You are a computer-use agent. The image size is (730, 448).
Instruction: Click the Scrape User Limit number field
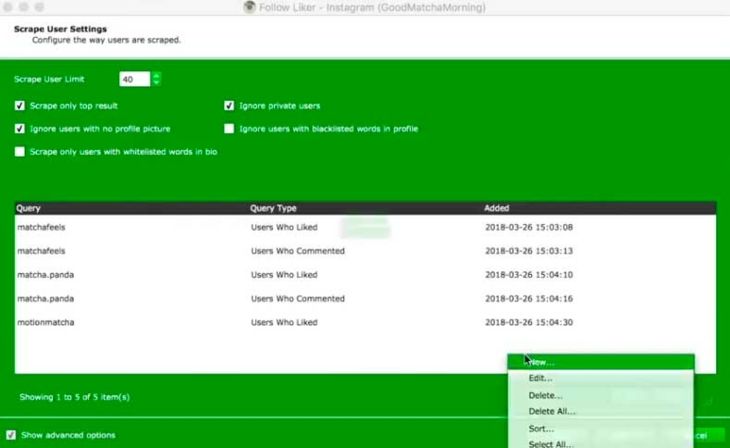click(135, 79)
